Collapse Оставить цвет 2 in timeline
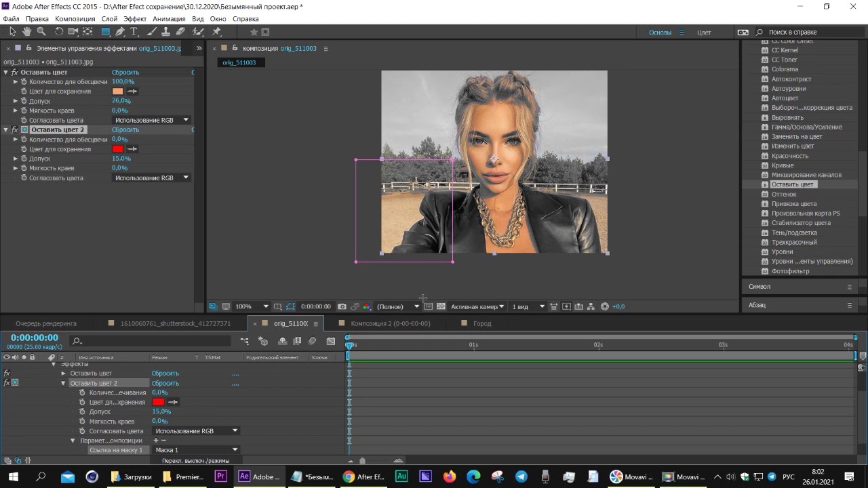 point(64,383)
